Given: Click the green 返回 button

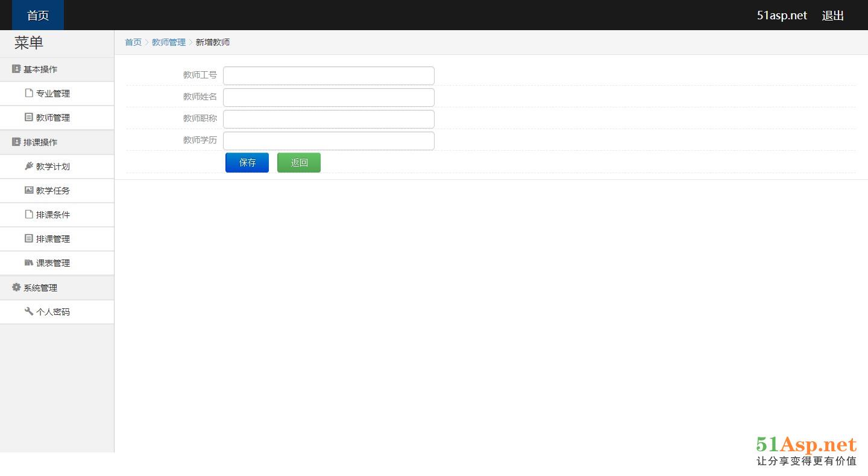Looking at the screenshot, I should pyautogui.click(x=299, y=162).
